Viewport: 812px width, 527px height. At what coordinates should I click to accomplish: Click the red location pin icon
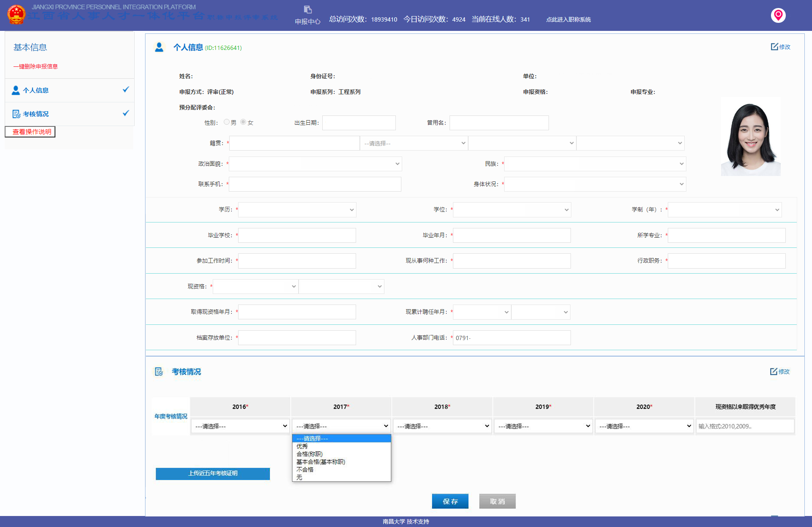pyautogui.click(x=778, y=15)
